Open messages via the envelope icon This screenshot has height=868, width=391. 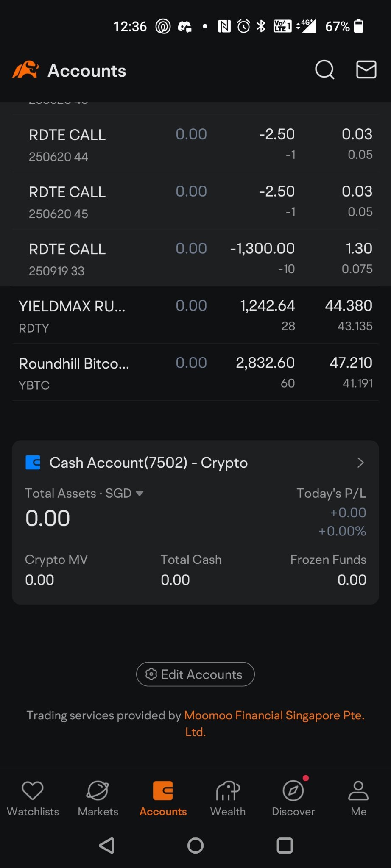coord(366,70)
